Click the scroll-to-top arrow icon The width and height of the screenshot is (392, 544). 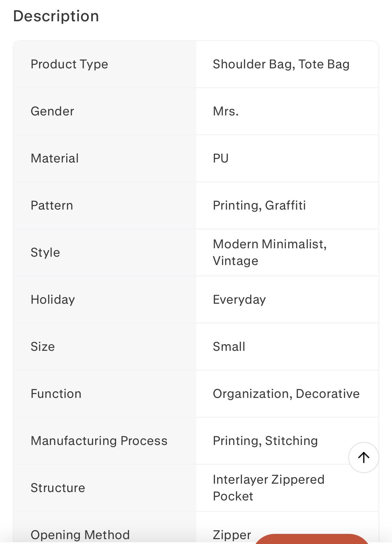pyautogui.click(x=363, y=457)
